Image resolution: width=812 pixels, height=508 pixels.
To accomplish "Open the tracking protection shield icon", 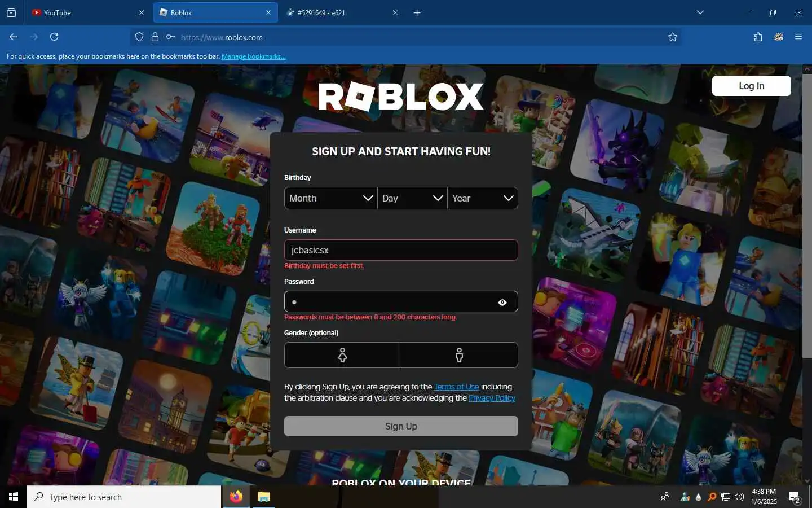I will 139,37.
